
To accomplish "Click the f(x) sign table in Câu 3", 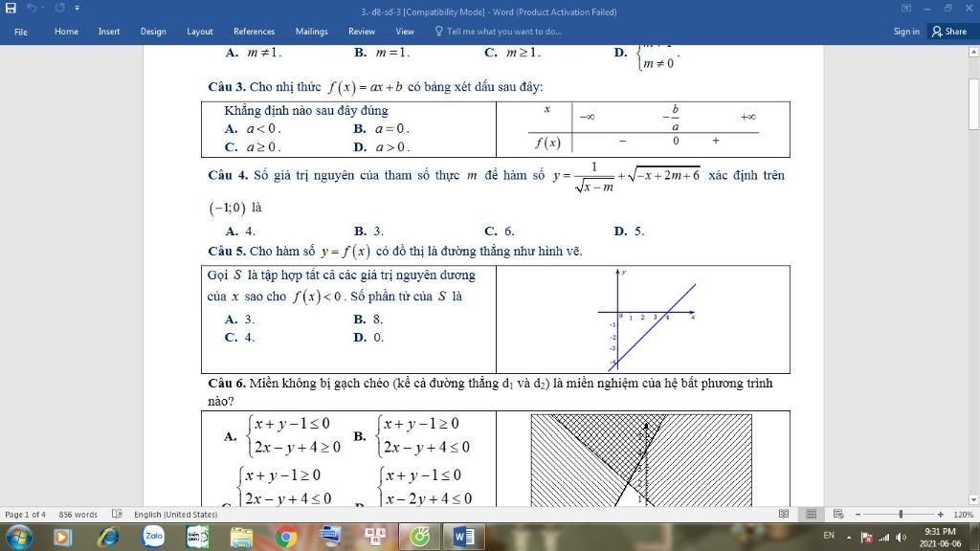I will [643, 128].
